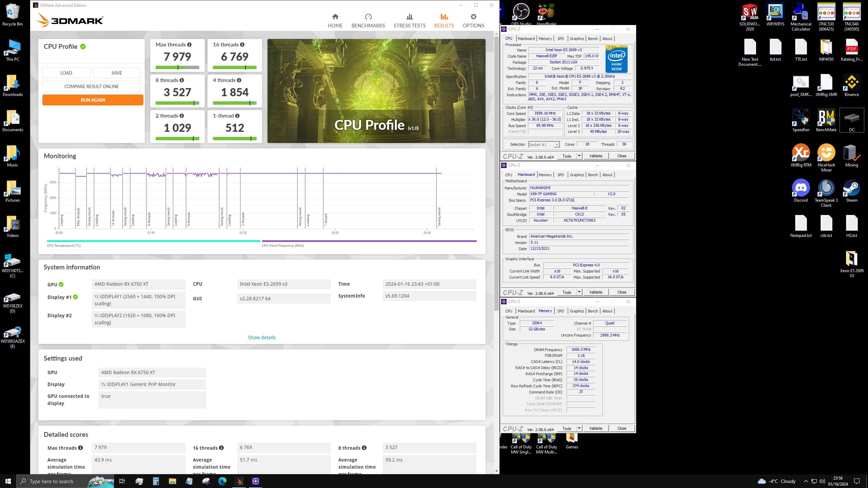This screenshot has width=868, height=488.
Task: Select the Speedfan desktop shortcut
Action: point(801,120)
